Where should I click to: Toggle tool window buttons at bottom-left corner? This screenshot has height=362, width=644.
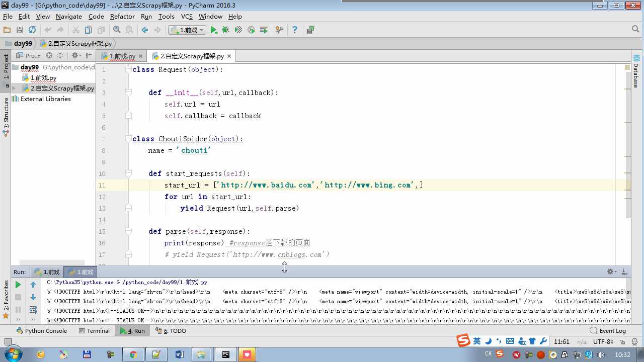[x=7, y=342]
